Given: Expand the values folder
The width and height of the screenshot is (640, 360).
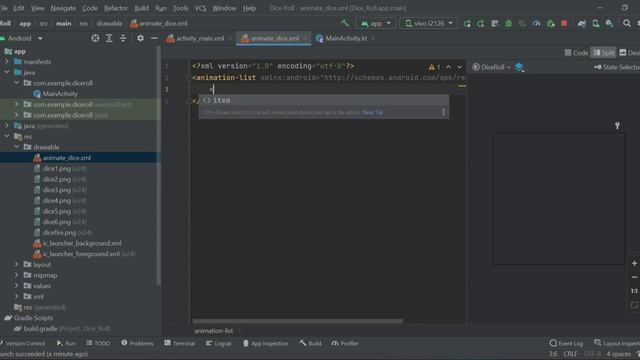Looking at the screenshot, I should tap(16, 286).
